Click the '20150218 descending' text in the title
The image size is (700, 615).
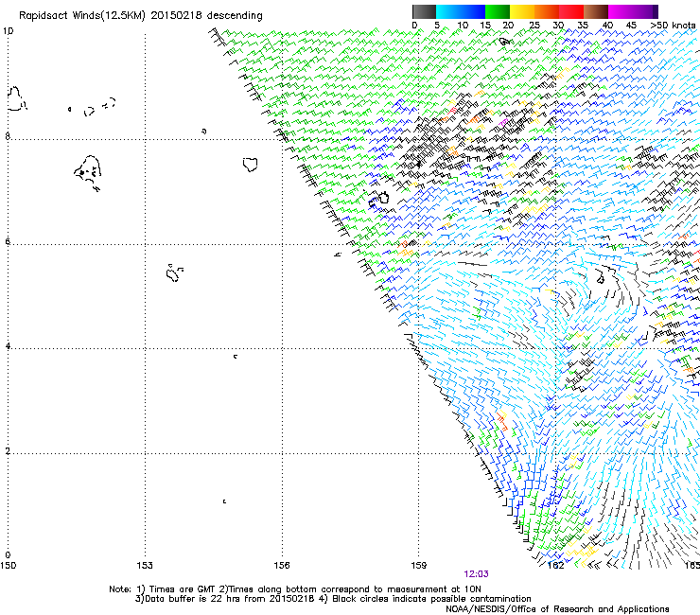207,16
